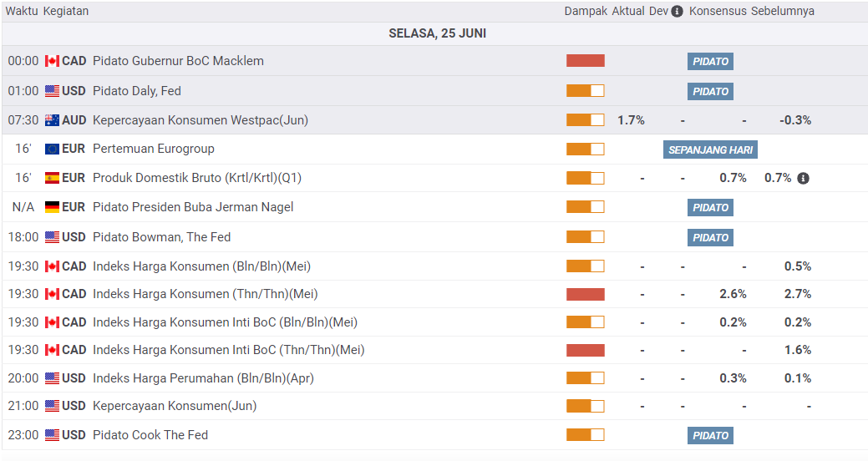This screenshot has width=868, height=461.
Task: Click the Sebelumnya column header
Action: (x=783, y=12)
